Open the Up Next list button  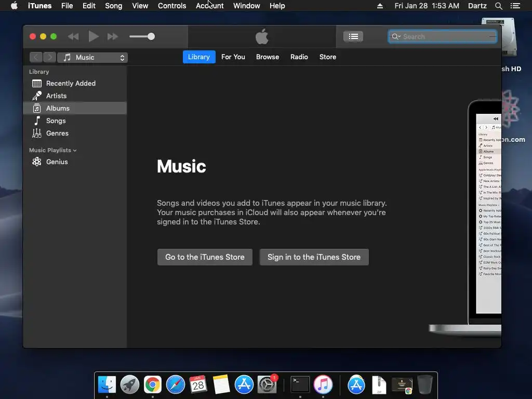(x=353, y=36)
